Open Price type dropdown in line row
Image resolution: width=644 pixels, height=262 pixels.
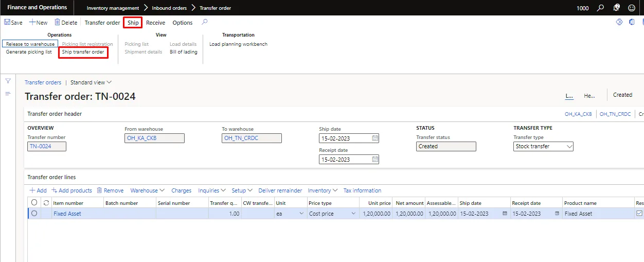pyautogui.click(x=353, y=214)
